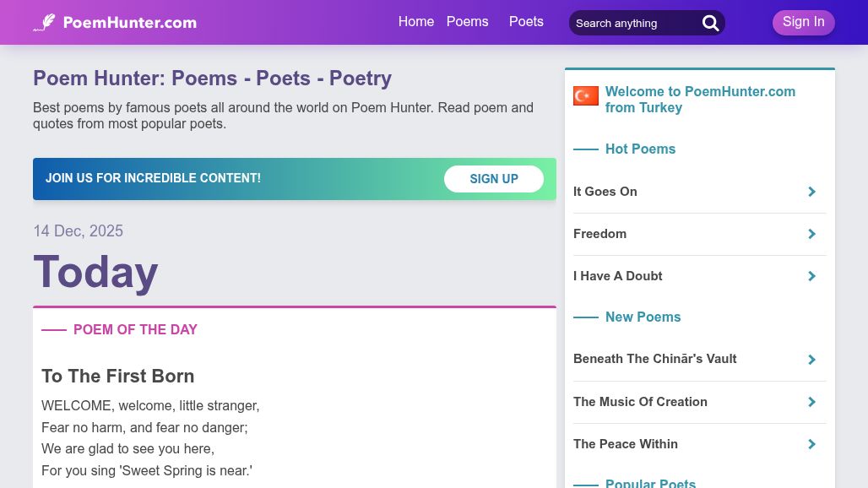Click the Search anything input field
The width and height of the screenshot is (868, 488).
pyautogui.click(x=633, y=23)
